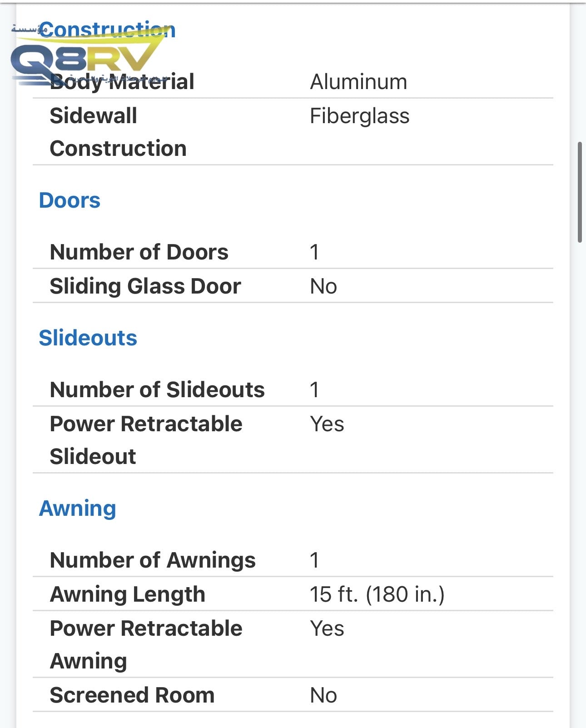Select the Number of Doors label
This screenshot has height=728, width=586.
(x=139, y=252)
